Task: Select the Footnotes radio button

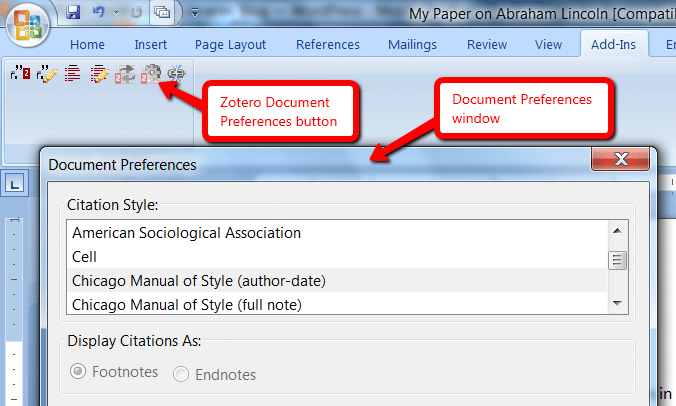Action: pos(78,372)
